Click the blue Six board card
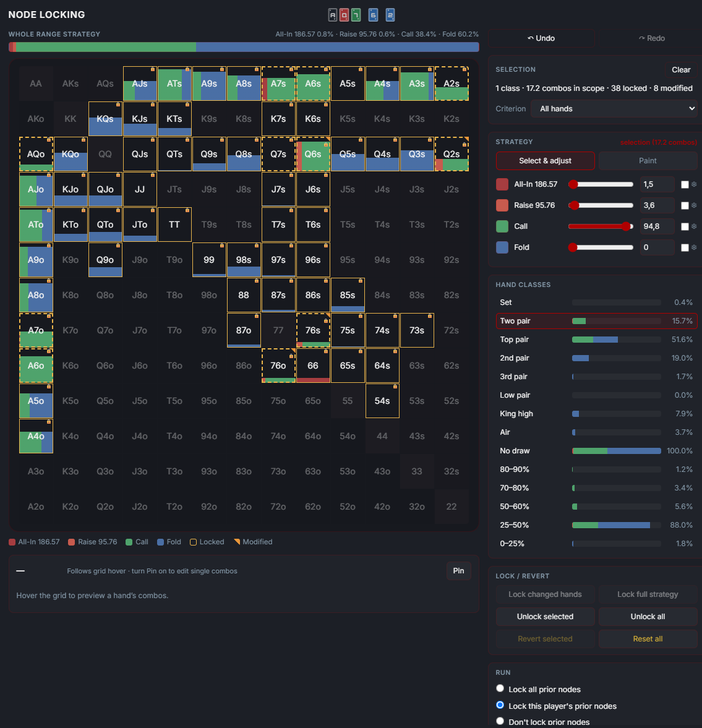The image size is (702, 728). pyautogui.click(x=373, y=15)
